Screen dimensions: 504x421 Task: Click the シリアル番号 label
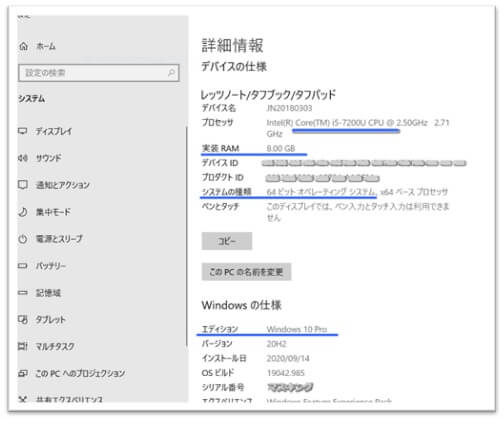(223, 387)
